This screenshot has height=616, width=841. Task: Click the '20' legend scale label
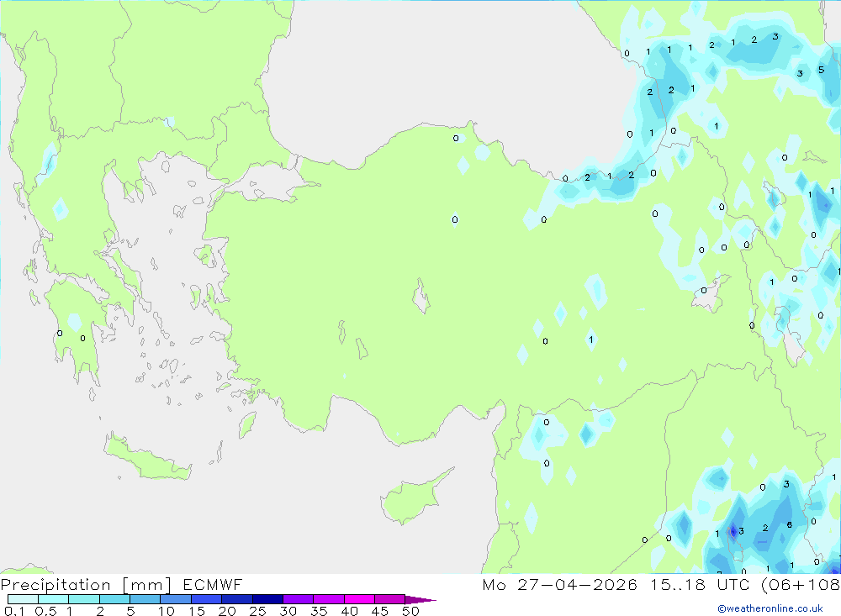[x=227, y=611]
